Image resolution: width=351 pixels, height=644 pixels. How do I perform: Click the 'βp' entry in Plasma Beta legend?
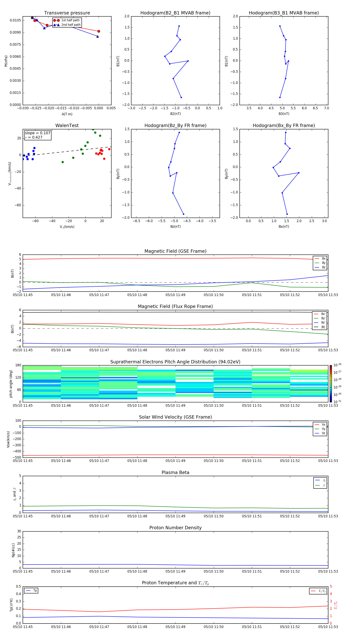(x=320, y=480)
